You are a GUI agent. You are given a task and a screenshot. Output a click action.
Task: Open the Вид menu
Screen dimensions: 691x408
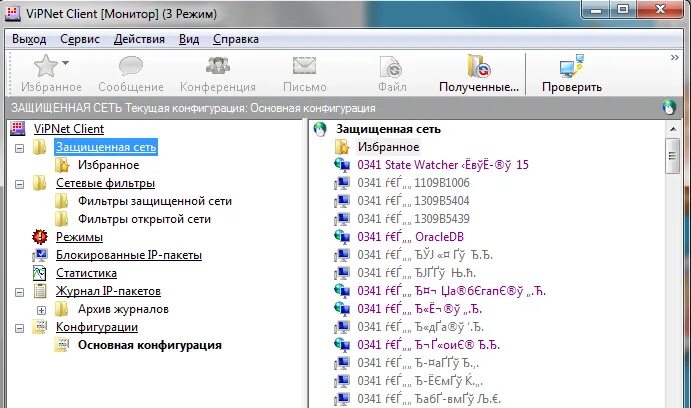[x=189, y=39]
